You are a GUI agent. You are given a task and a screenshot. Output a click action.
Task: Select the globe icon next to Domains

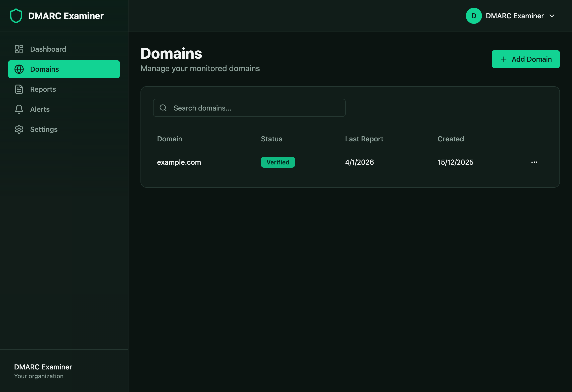point(19,69)
